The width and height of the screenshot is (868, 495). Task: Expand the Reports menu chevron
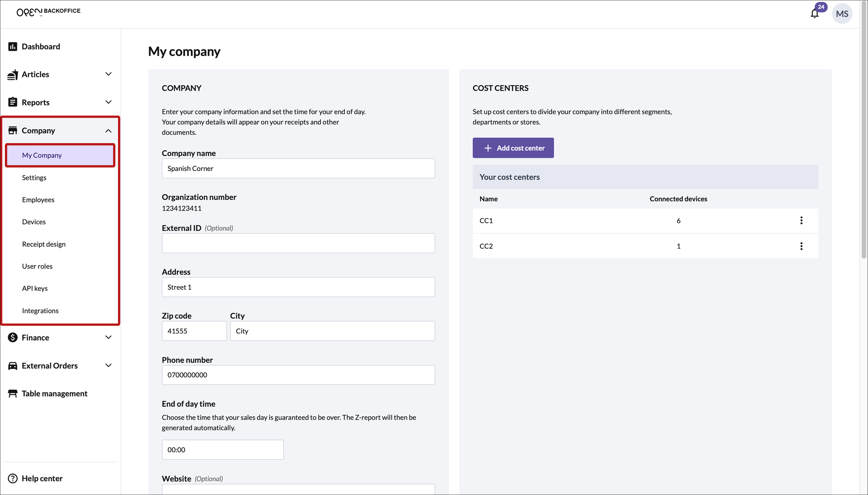coord(108,102)
